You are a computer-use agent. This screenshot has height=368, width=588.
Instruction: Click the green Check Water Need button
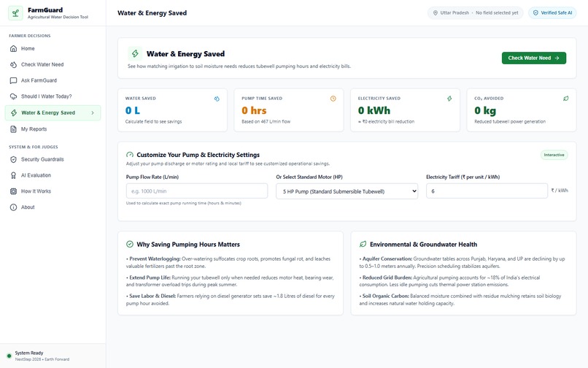point(533,58)
